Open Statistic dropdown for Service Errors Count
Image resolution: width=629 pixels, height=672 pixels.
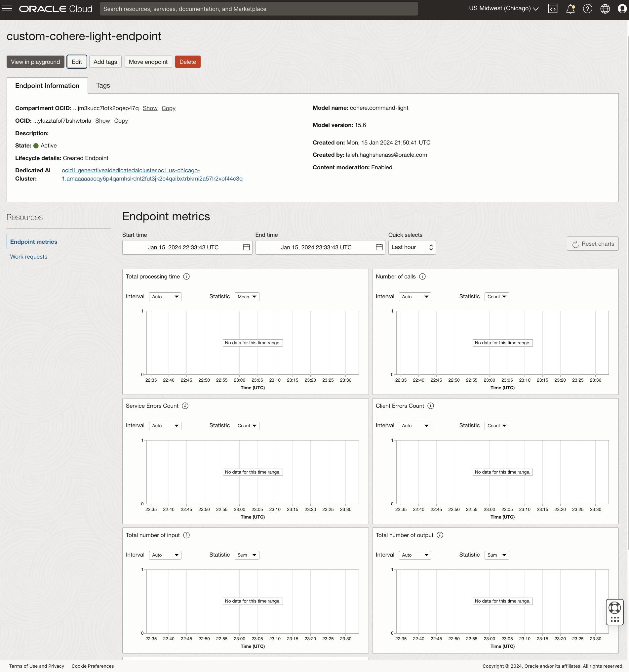click(247, 426)
